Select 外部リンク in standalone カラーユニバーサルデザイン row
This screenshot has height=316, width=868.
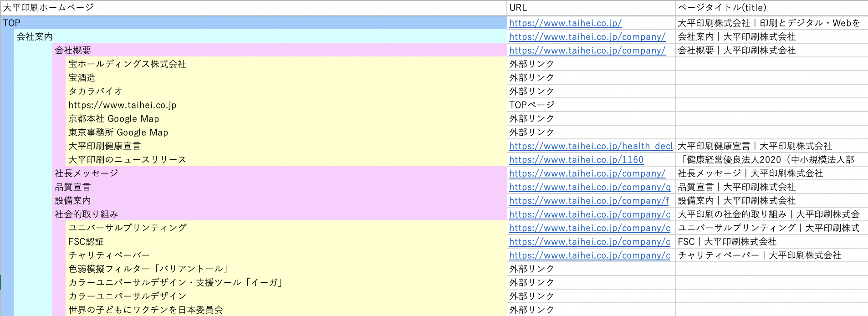point(591,296)
